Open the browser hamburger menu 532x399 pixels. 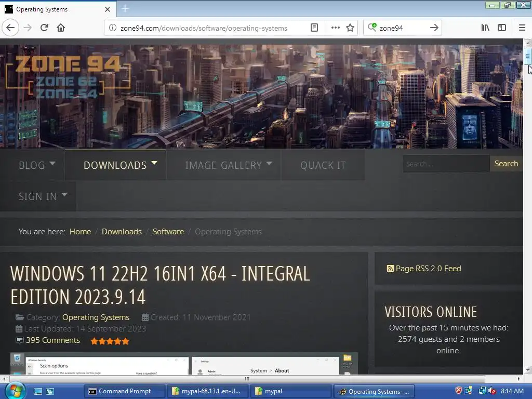pos(522,28)
